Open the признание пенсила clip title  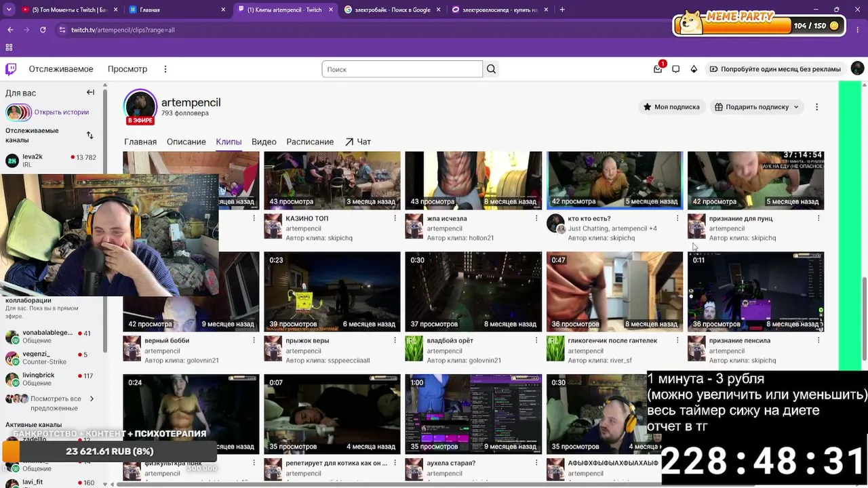(740, 340)
